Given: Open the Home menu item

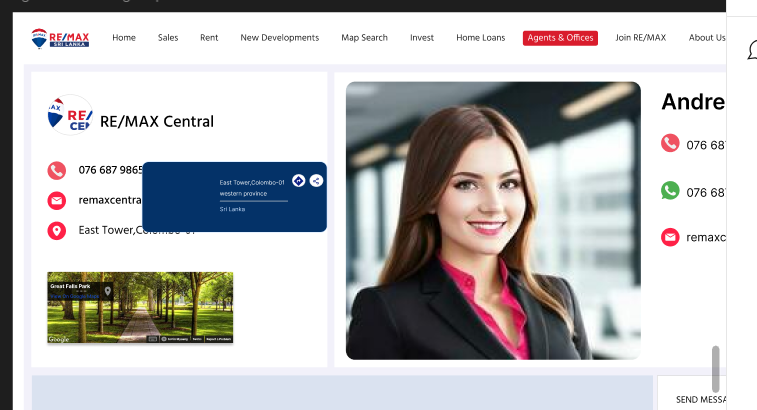Looking at the screenshot, I should tap(124, 38).
